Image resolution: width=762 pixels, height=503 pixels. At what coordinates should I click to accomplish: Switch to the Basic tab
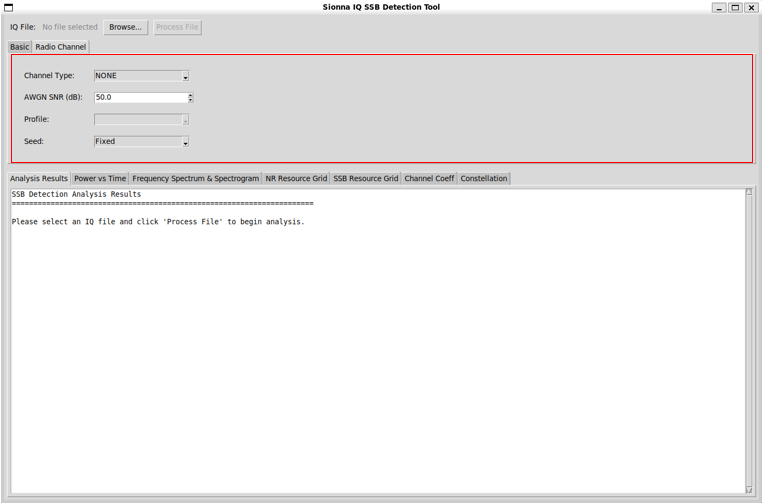19,47
